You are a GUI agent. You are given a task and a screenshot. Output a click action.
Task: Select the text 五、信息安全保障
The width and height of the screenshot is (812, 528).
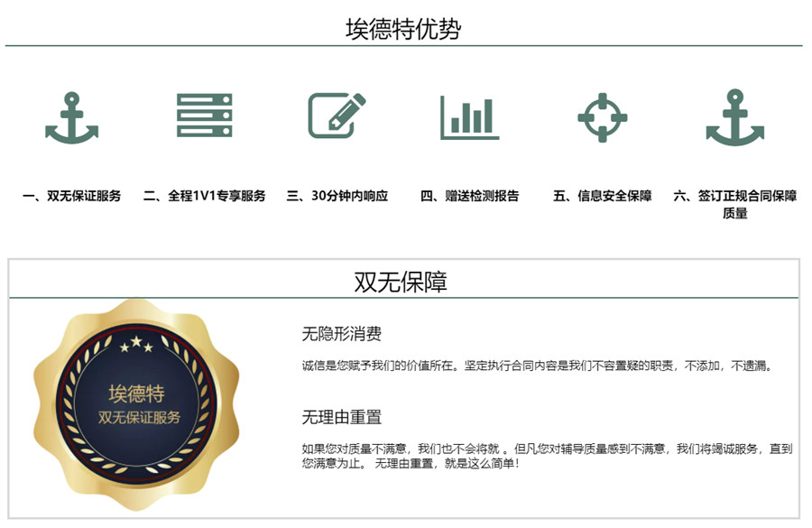coord(603,196)
